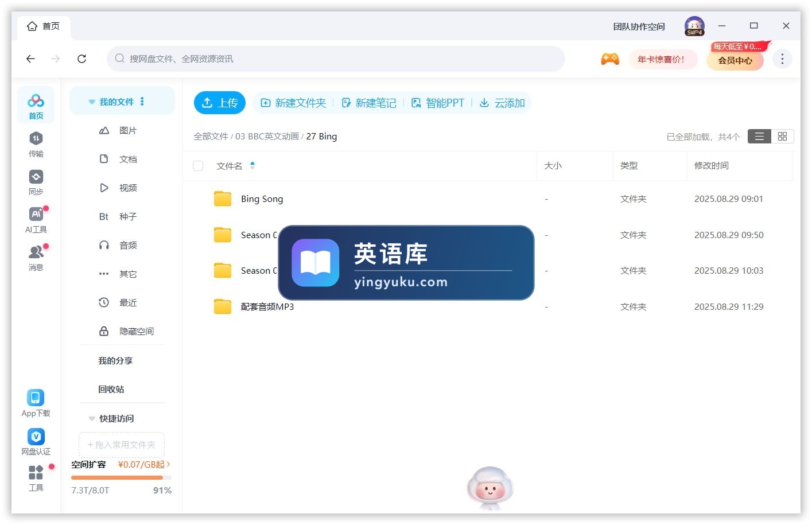This screenshot has height=525, width=812.
Task: Click 云添加 button
Action: tap(503, 103)
